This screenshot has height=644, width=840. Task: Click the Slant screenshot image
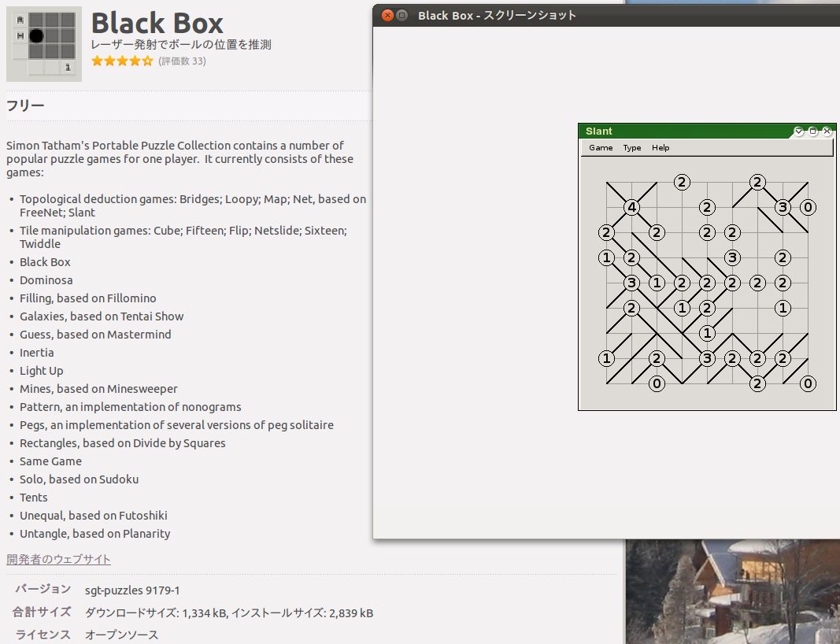click(x=707, y=267)
